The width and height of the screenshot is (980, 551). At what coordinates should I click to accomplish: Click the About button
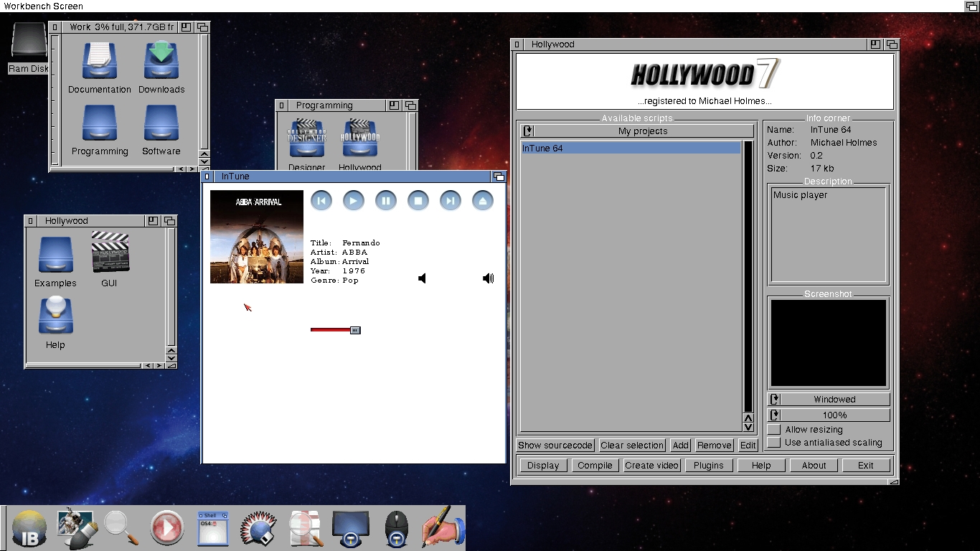point(814,465)
